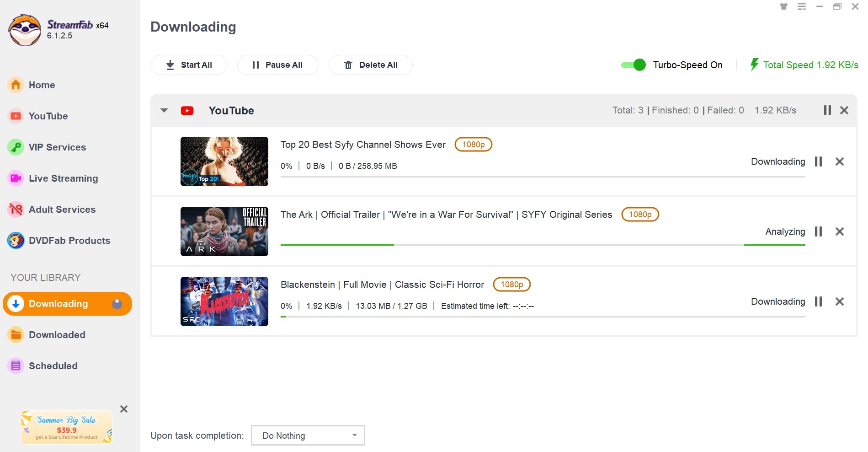Open the hamburger main menu
Screen dimensions: 868x452
pos(802,6)
